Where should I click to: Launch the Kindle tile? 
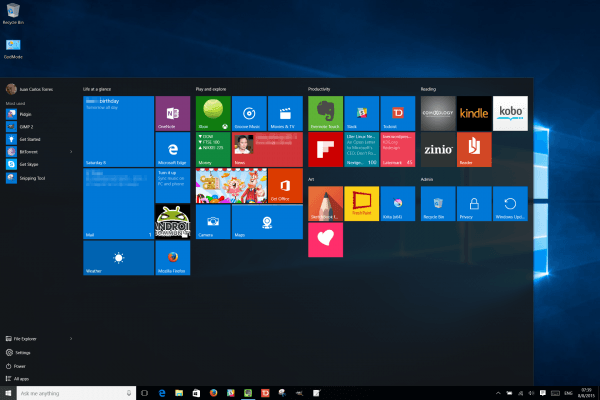474,113
